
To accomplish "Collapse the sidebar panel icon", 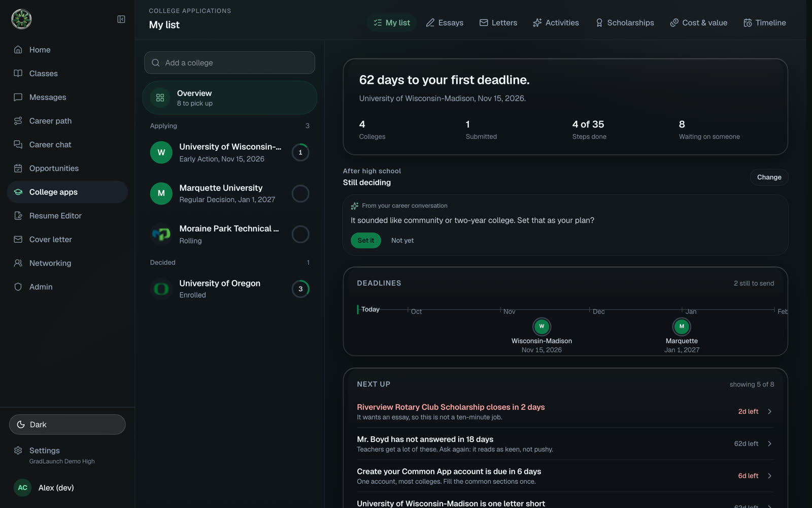I will pos(121,19).
